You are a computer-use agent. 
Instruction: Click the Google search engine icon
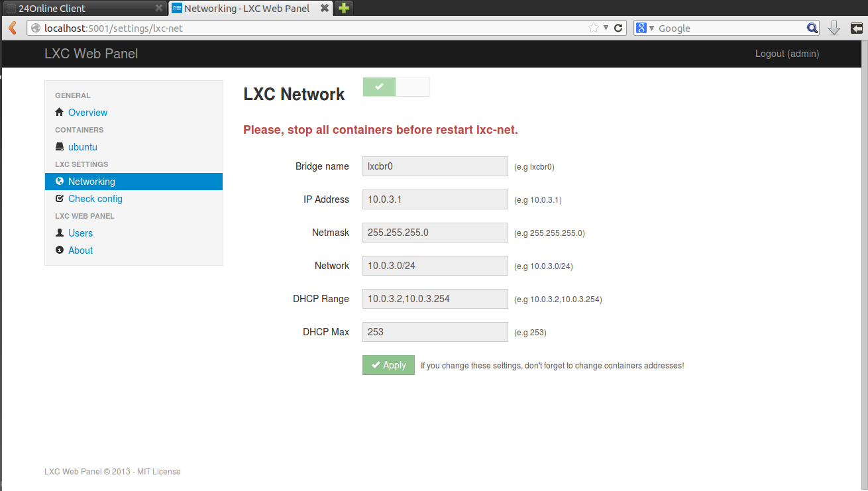pyautogui.click(x=641, y=28)
